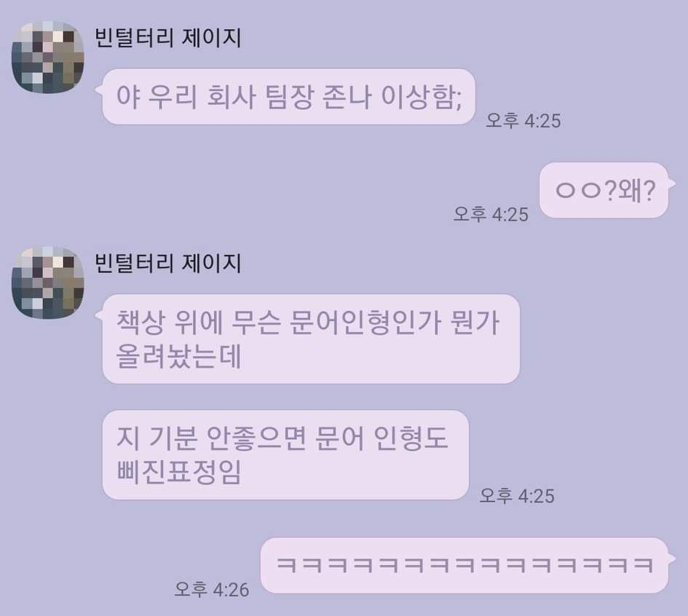This screenshot has height=616, width=688.
Task: Click the word '뭔가' in the desk message
Action: 475,322
